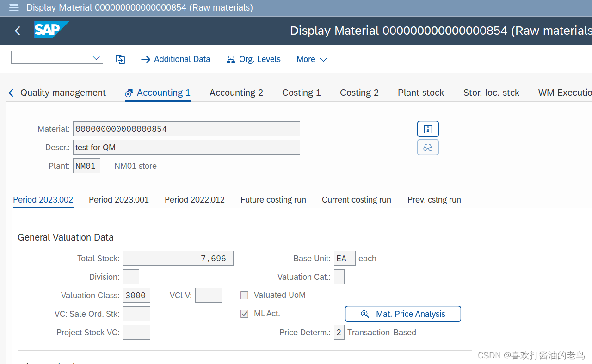Toggle the ML Act. checkbox
592x364 pixels.
coord(244,314)
